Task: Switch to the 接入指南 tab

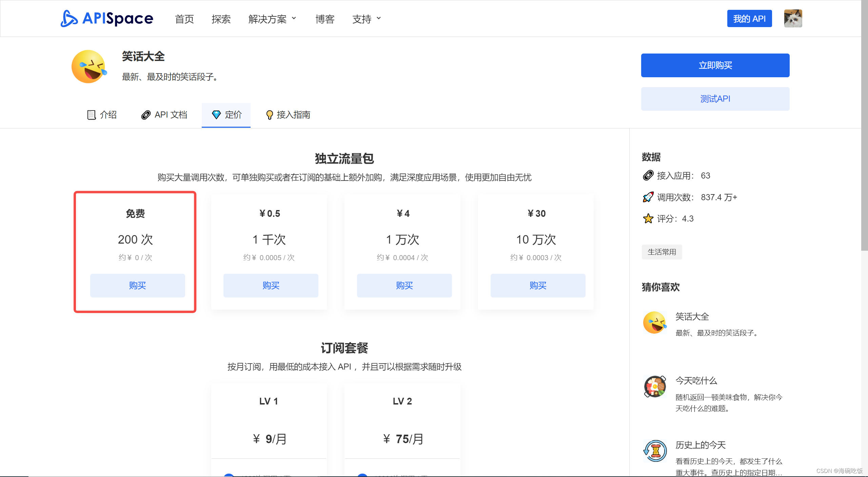Action: pos(288,115)
